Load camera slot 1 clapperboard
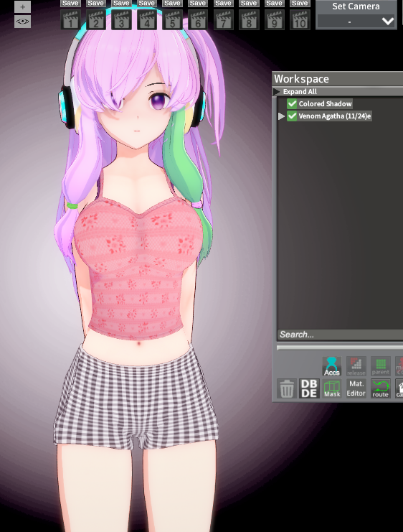403x532 pixels. (70, 20)
